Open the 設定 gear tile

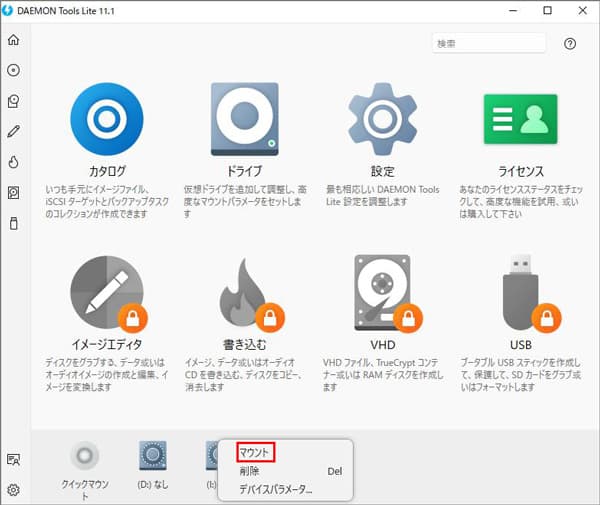pyautogui.click(x=380, y=120)
